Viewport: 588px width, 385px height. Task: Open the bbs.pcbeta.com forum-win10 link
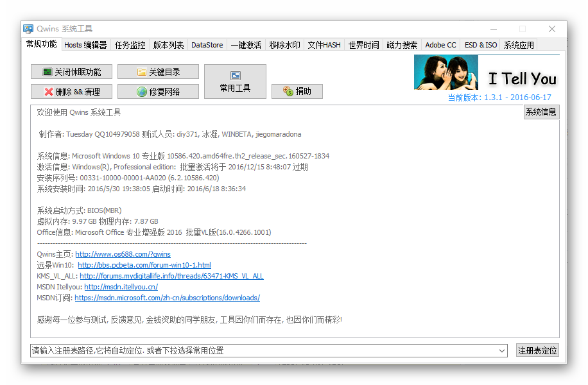coord(144,265)
